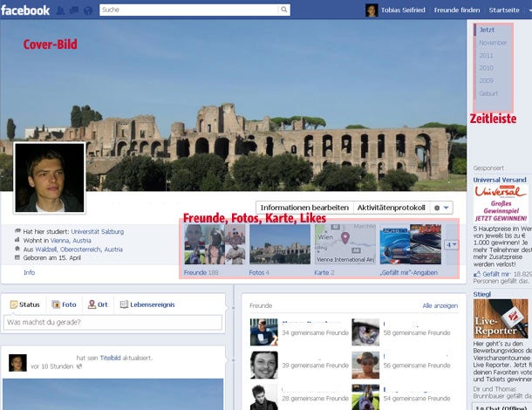Click „Gefällt mir"-Angaben link
The height and width of the screenshot is (410, 532).
click(x=408, y=272)
